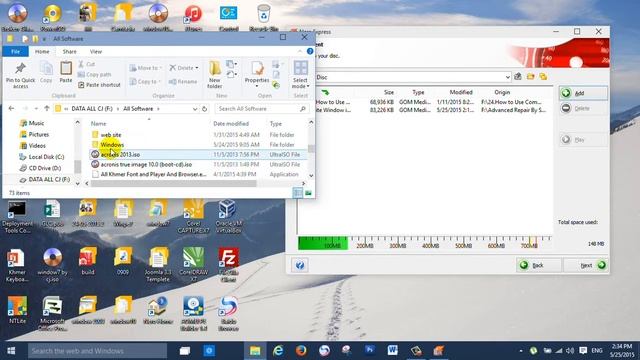Click the Add button in Nero
The image size is (640, 360).
(x=583, y=93)
